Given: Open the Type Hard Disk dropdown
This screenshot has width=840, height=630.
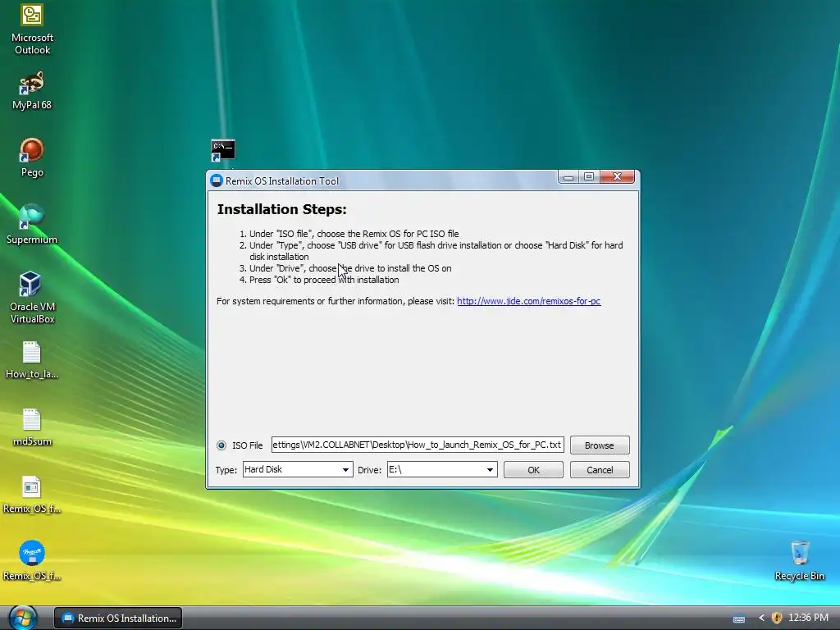Looking at the screenshot, I should coord(297,469).
